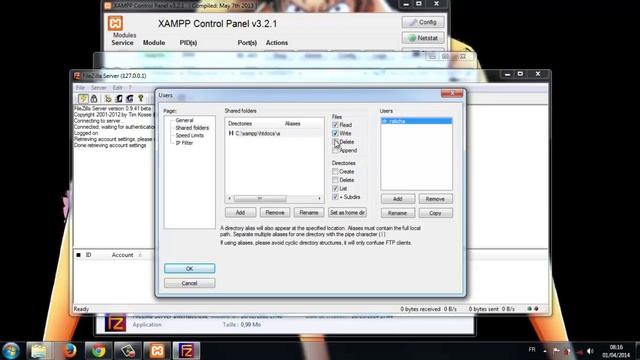Check the Create directories checkbox
The image size is (640, 360).
335,172
